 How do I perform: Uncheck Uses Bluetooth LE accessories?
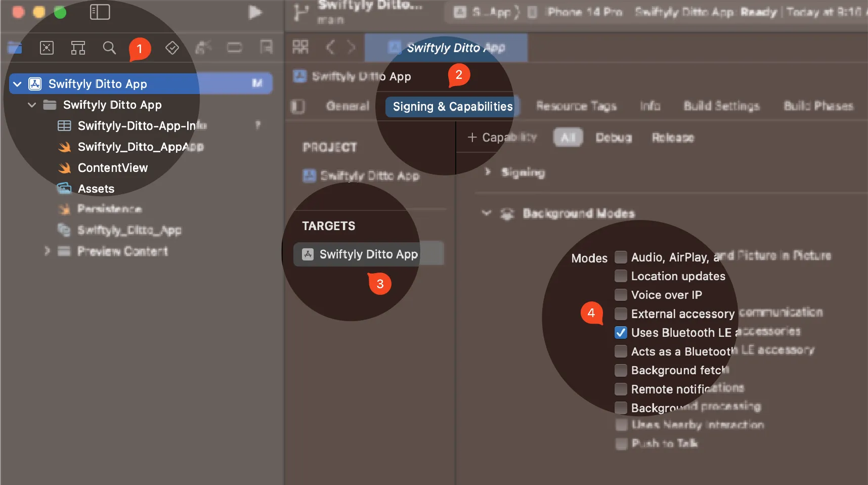[621, 333]
